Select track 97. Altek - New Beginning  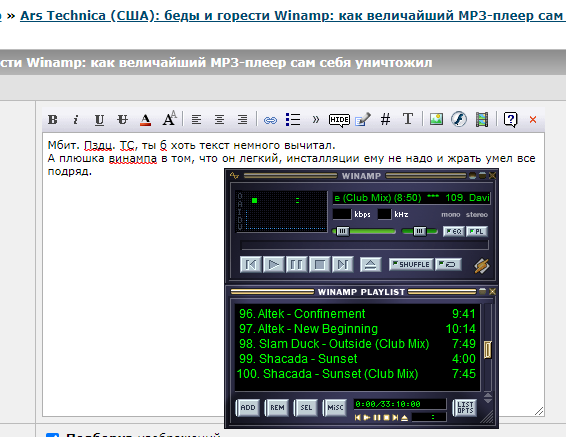pos(357,329)
